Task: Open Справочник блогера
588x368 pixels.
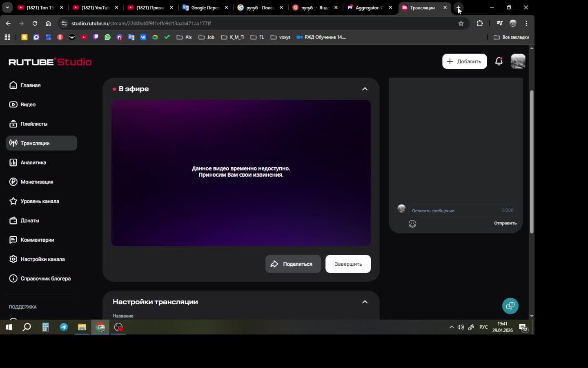Action: pos(40,278)
